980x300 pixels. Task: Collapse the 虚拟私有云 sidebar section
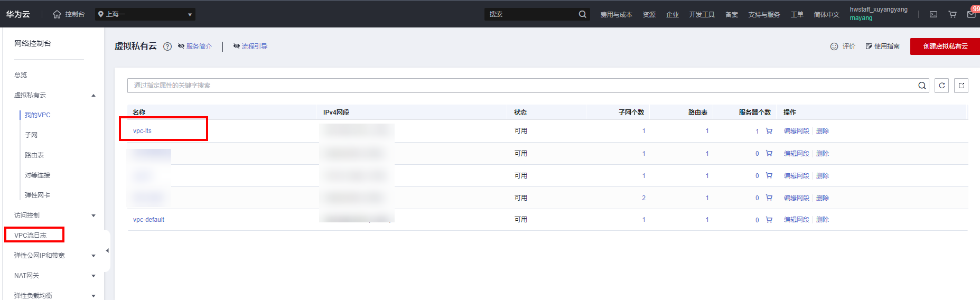pos(94,96)
